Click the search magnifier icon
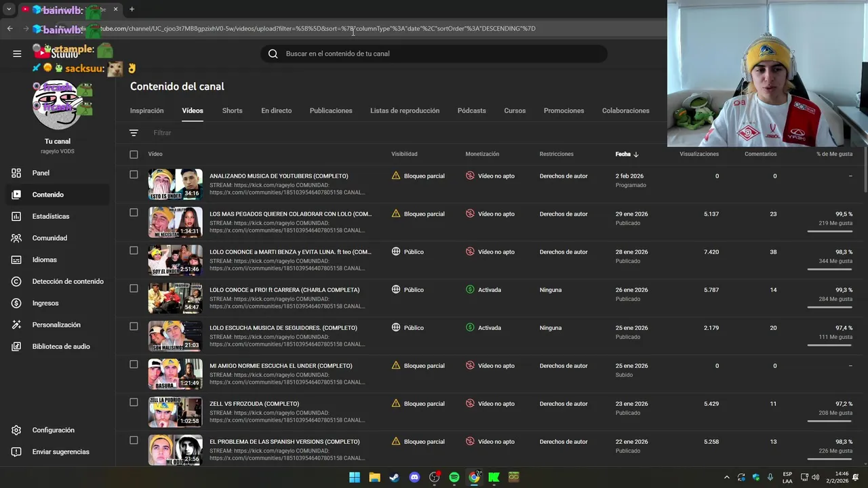Image resolution: width=868 pixels, height=488 pixels. 273,54
